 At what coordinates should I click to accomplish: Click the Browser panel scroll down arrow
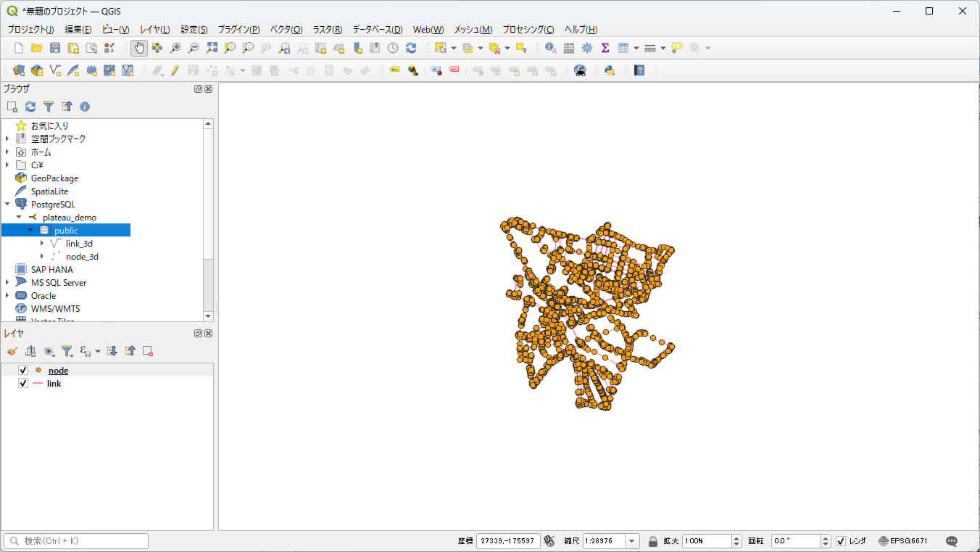click(x=208, y=316)
